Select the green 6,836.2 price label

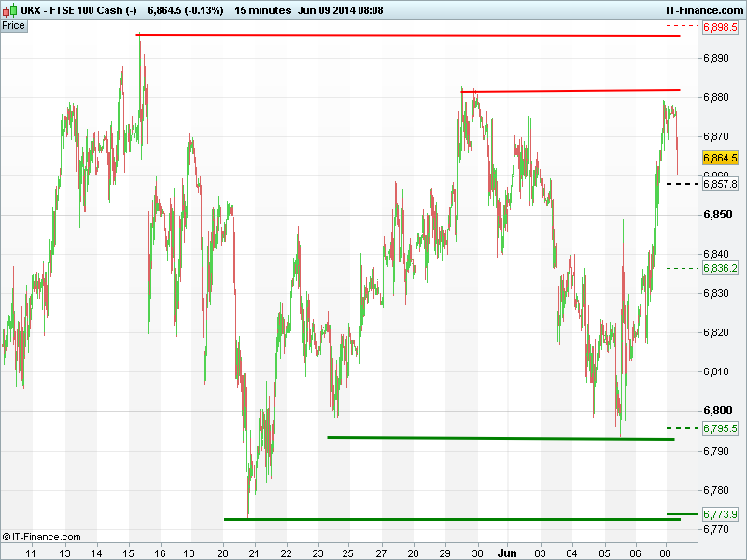point(720,268)
